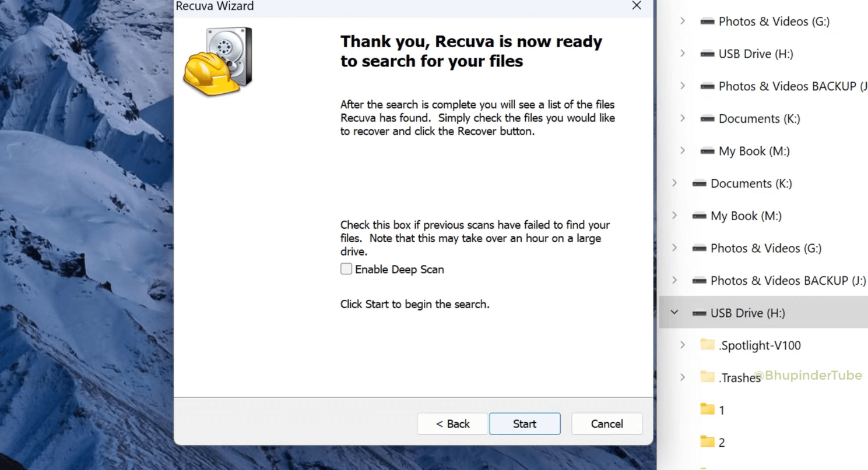Click the folder icon named 1
Image resolution: width=868 pixels, height=470 pixels.
707,409
